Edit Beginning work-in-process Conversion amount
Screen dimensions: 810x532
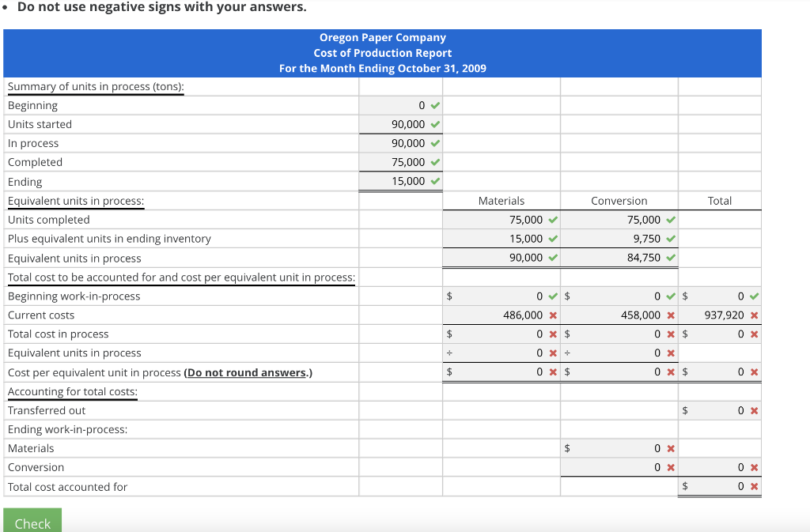pos(619,296)
